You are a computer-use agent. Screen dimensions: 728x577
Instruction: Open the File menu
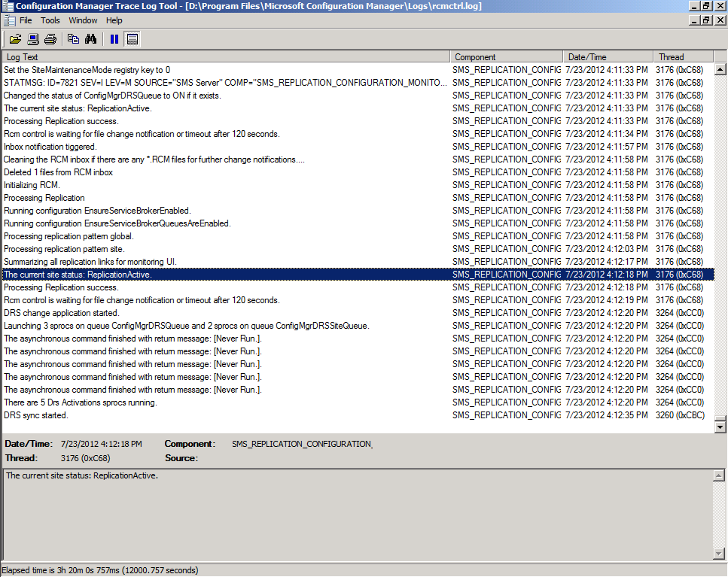pyautogui.click(x=26, y=20)
